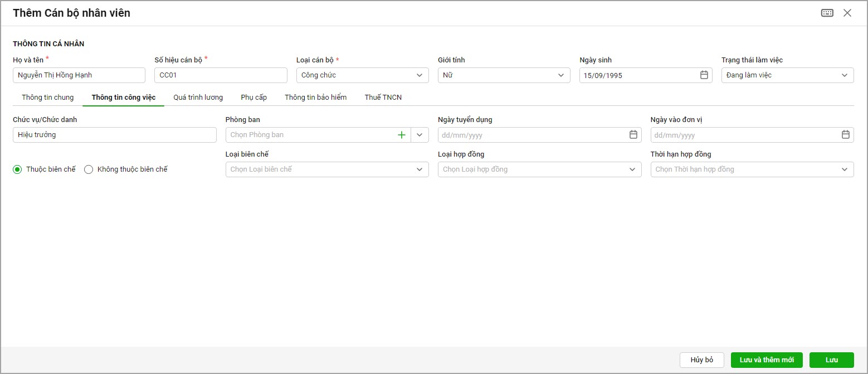
Task: Switch to the Thông tin chung tab
Action: (47, 98)
